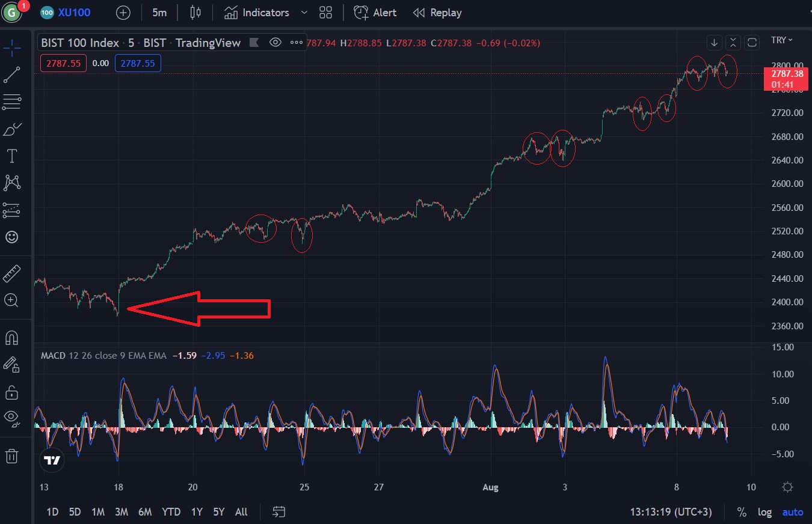Open the three-dot More menu in legend
This screenshot has height=524, width=812.
click(x=297, y=43)
